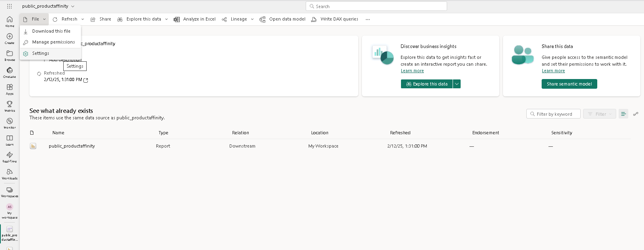
Task: Open Workspaces in the sidebar
Action: (x=10, y=192)
